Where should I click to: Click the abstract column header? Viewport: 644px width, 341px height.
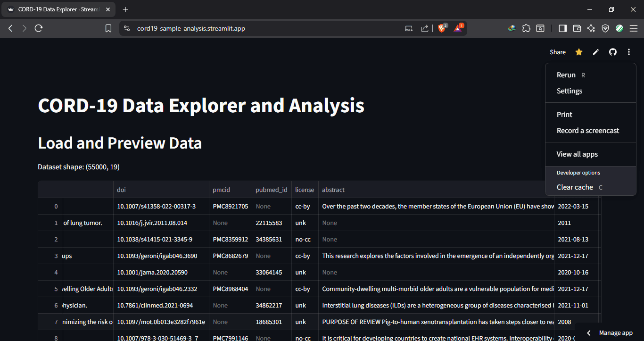click(x=436, y=190)
